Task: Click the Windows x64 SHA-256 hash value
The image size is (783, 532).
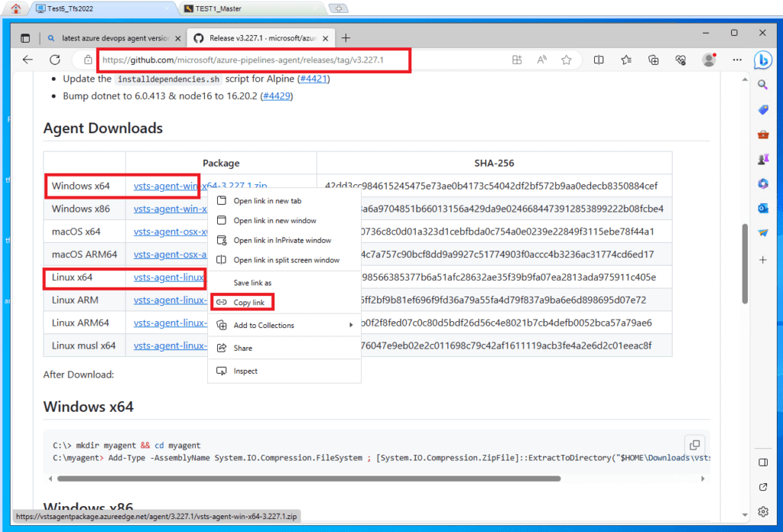Action: [x=491, y=186]
